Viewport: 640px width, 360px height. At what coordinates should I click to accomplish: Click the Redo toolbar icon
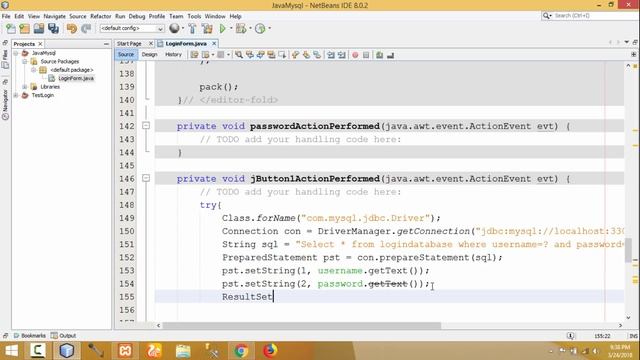click(x=86, y=29)
